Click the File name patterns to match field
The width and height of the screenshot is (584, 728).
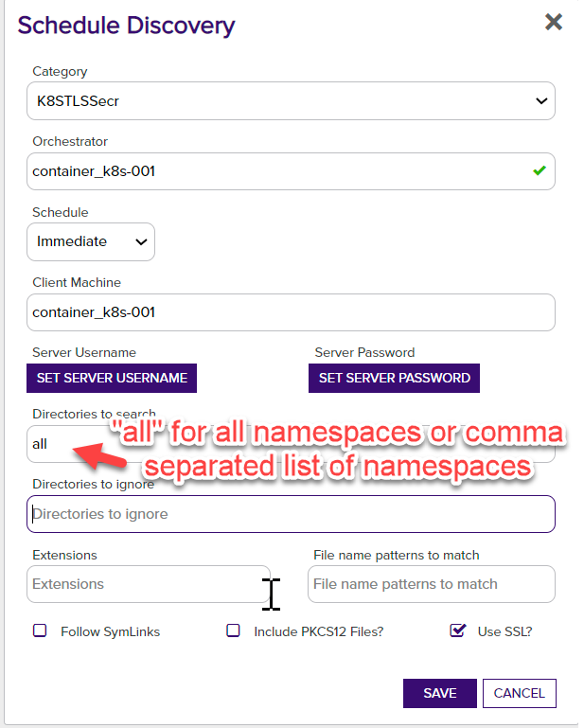pyautogui.click(x=432, y=584)
